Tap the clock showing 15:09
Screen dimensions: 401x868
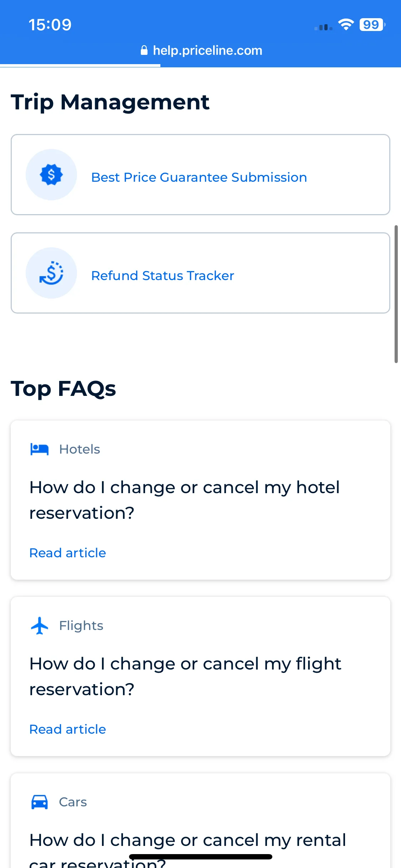[x=50, y=25]
